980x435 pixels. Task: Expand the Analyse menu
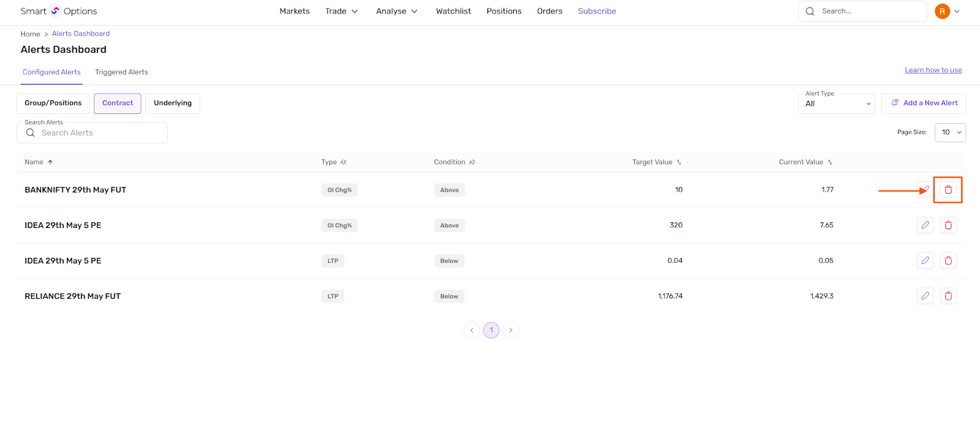coord(397,11)
